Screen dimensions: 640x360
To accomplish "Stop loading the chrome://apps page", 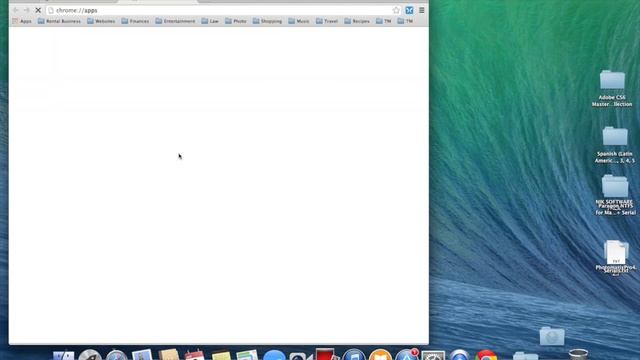I will click(38, 10).
